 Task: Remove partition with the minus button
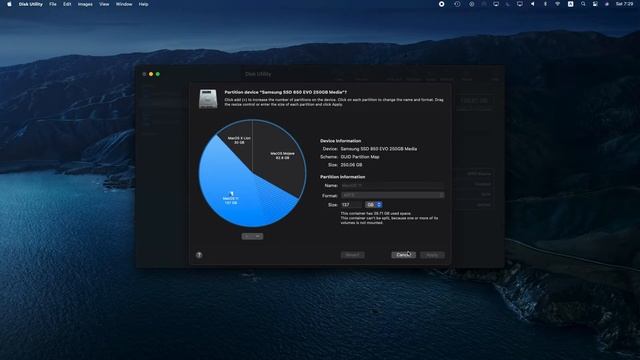tap(258, 236)
